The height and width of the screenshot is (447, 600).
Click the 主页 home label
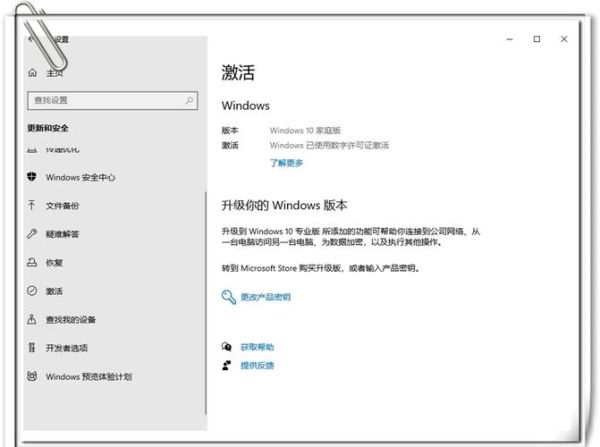point(54,73)
